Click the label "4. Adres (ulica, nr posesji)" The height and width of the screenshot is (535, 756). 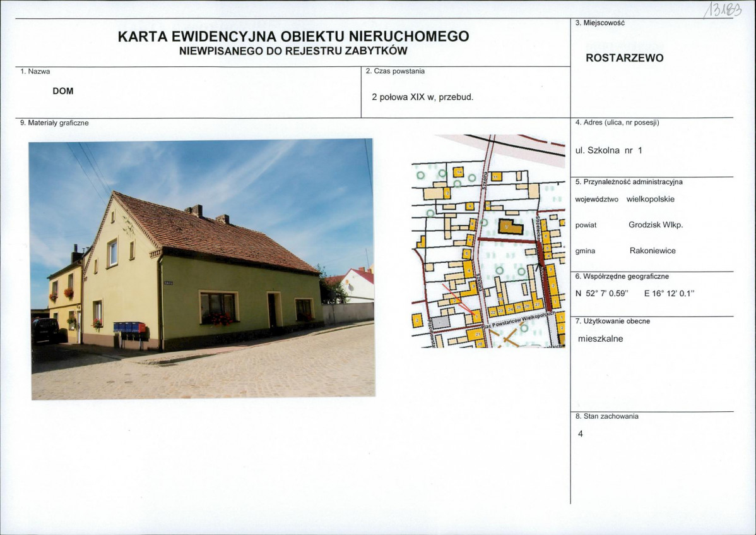click(617, 123)
